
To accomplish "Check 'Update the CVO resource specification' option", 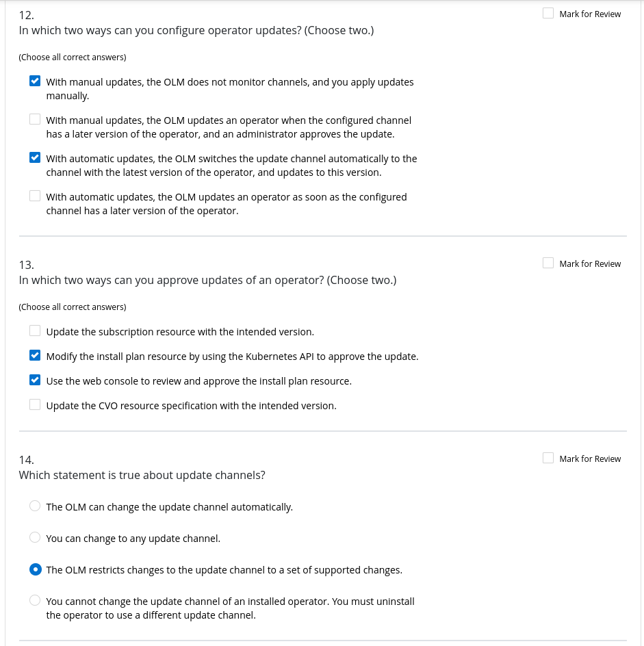I will [x=35, y=404].
